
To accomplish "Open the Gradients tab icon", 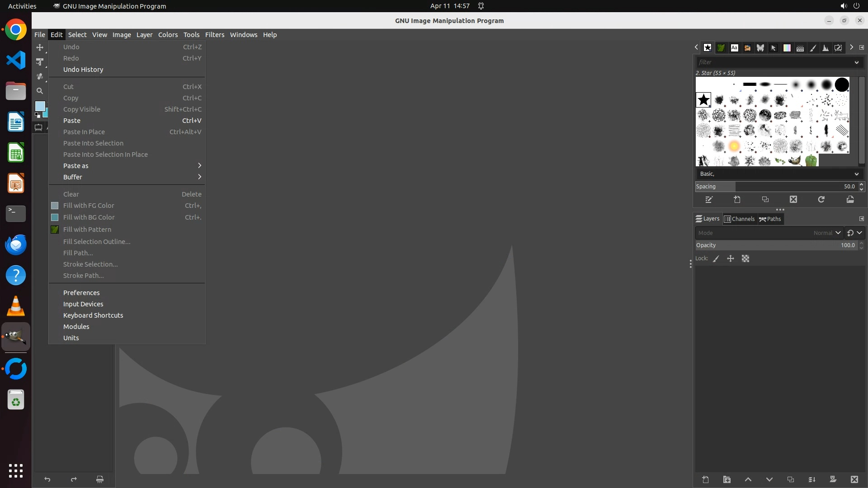I will pos(787,48).
